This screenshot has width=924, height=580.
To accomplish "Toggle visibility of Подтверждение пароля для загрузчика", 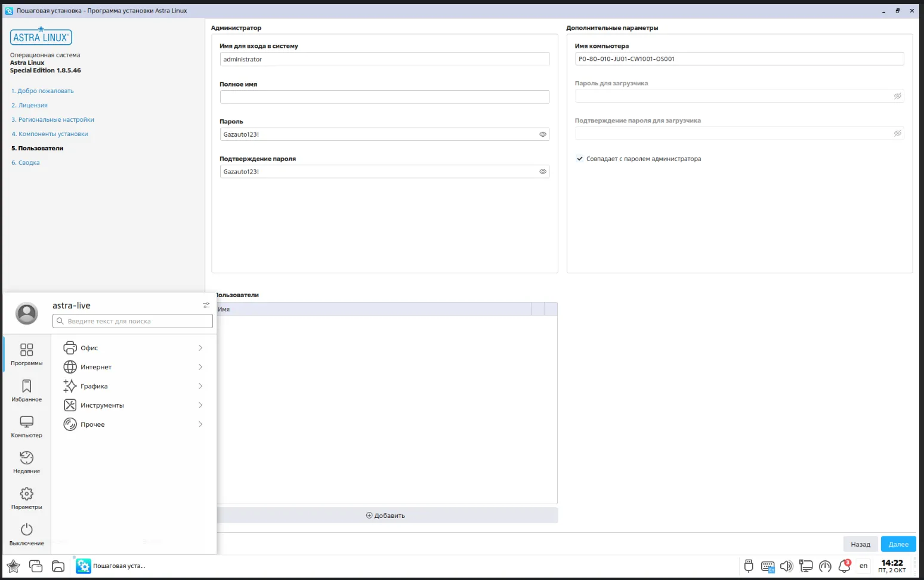I will coord(897,133).
